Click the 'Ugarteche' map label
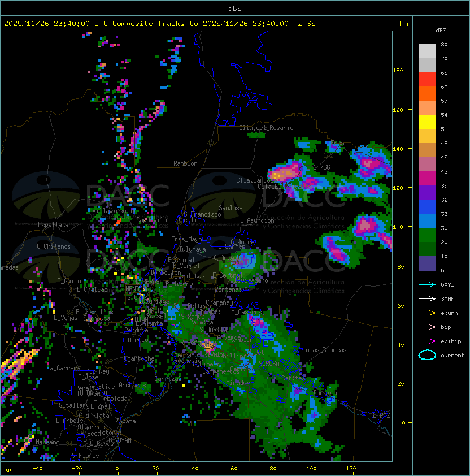Viewport: 470px width, 476px height. pyautogui.click(x=140, y=359)
